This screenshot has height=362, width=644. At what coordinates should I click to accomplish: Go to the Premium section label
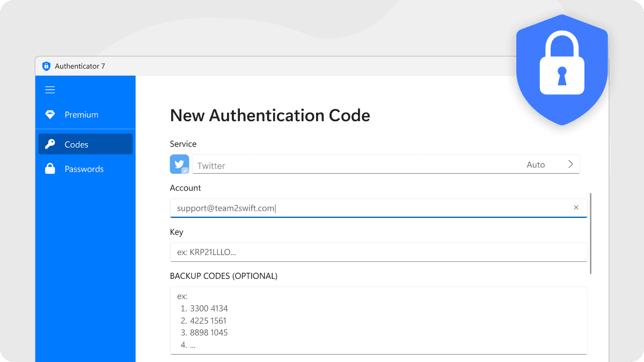(x=82, y=115)
